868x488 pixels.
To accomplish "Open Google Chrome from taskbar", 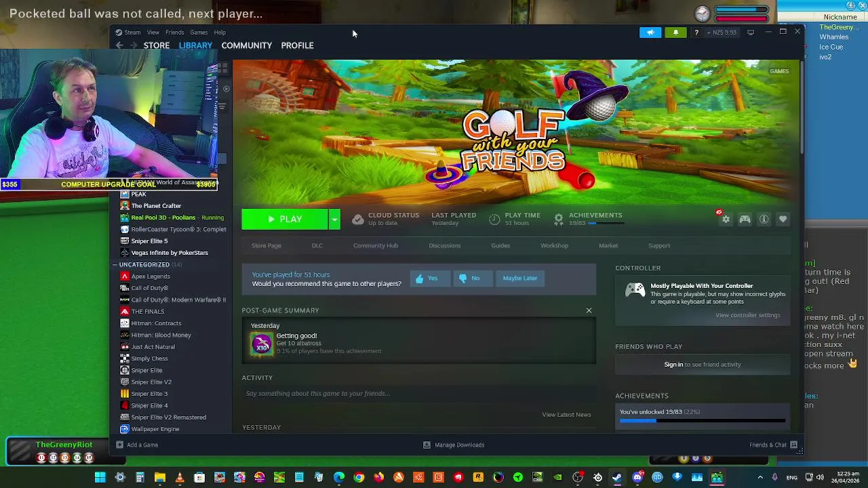I will coord(359,478).
